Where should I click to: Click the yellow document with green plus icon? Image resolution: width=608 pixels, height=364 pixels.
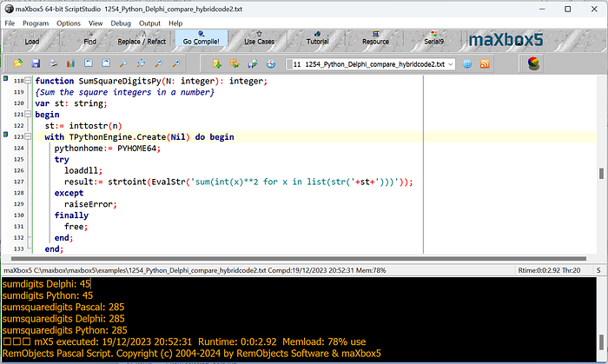pyautogui.click(x=217, y=63)
